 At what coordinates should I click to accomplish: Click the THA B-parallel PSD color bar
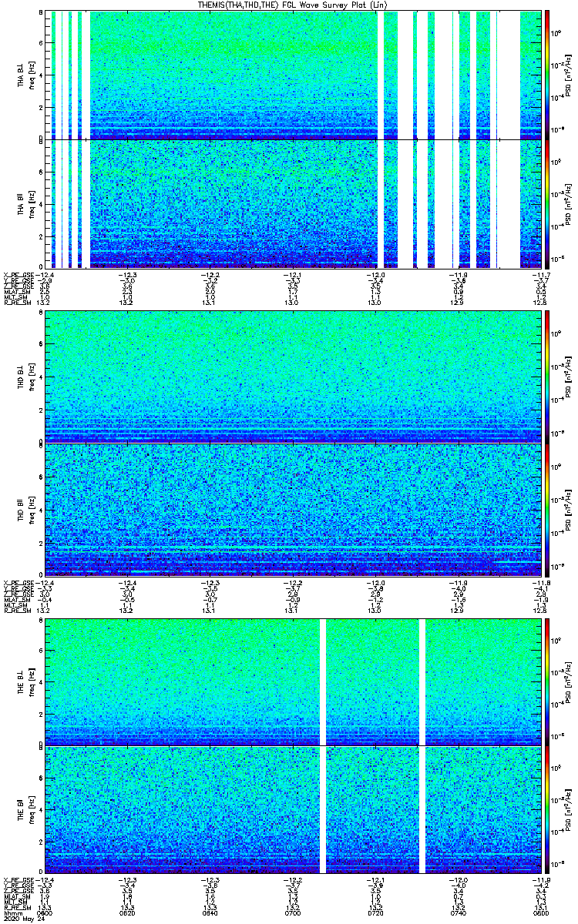(548, 203)
